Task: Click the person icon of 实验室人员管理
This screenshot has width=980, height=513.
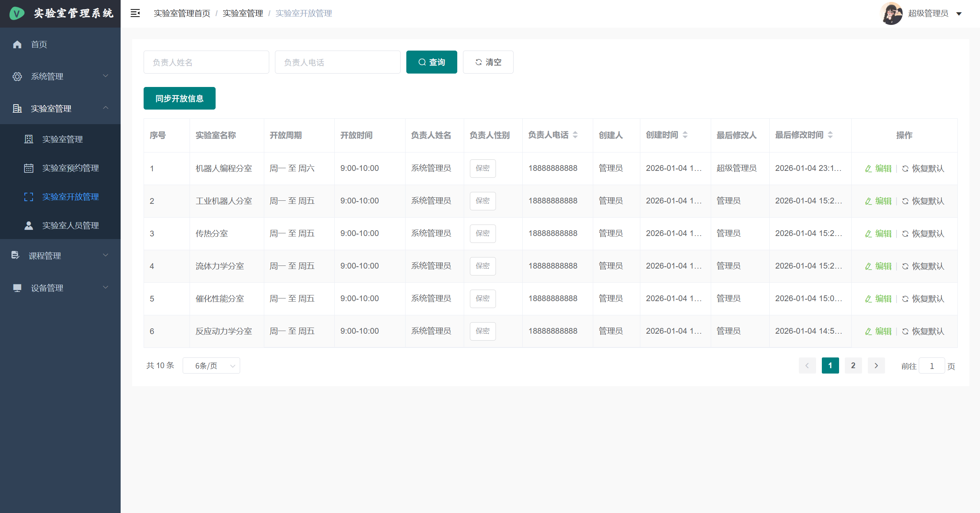Action: tap(29, 226)
